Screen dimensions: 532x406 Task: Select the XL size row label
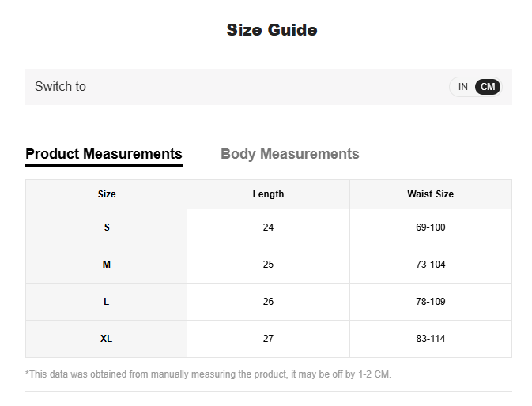click(x=107, y=339)
